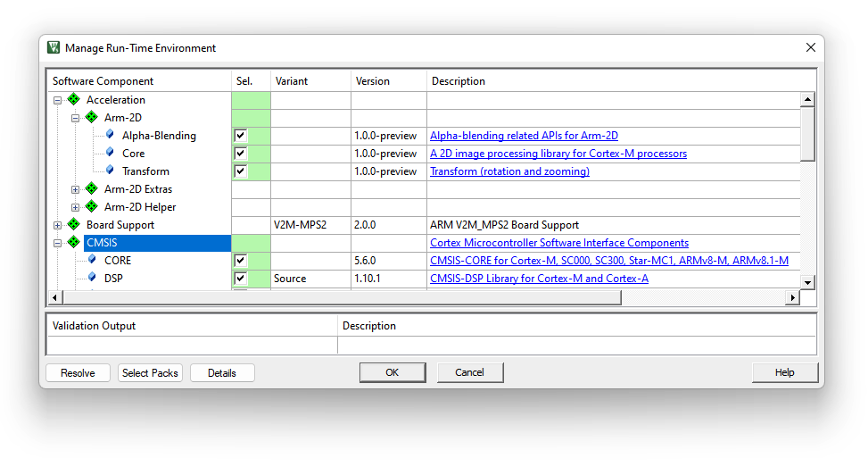Image resolution: width=868 pixels, height=475 pixels.
Task: Collapse the Acceleration tree node
Action: (58, 101)
